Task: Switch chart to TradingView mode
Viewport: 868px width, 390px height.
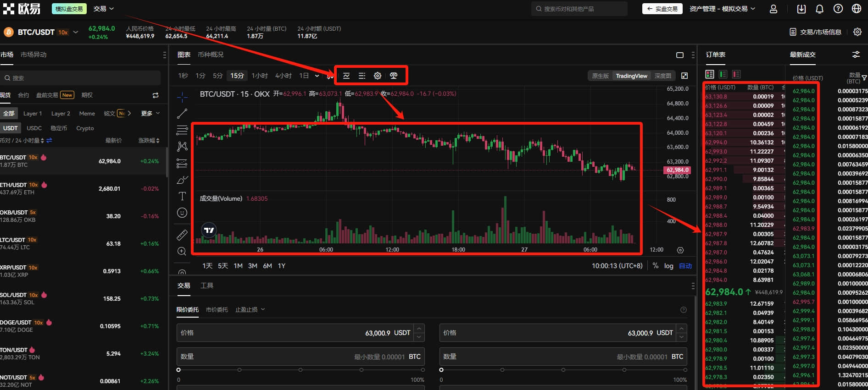Action: coord(631,76)
